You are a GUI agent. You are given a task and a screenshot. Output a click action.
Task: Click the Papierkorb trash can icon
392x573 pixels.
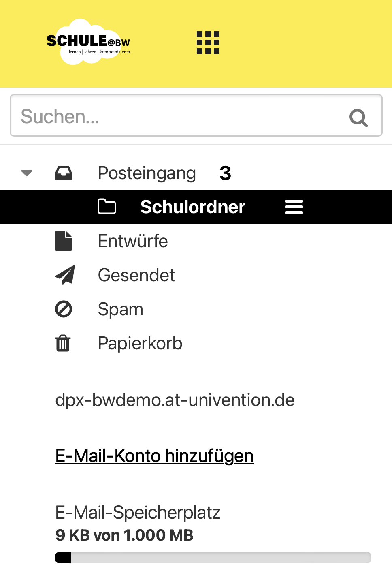tap(63, 343)
